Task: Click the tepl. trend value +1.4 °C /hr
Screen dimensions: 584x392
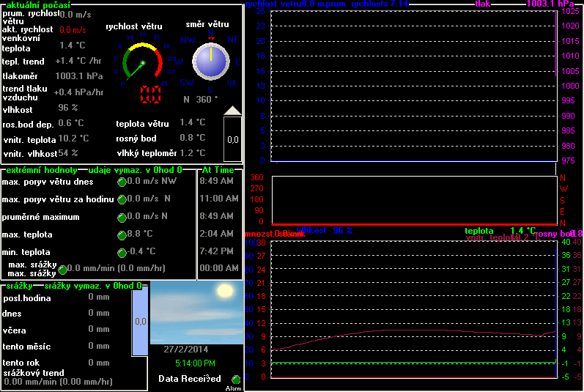Action: coord(78,61)
